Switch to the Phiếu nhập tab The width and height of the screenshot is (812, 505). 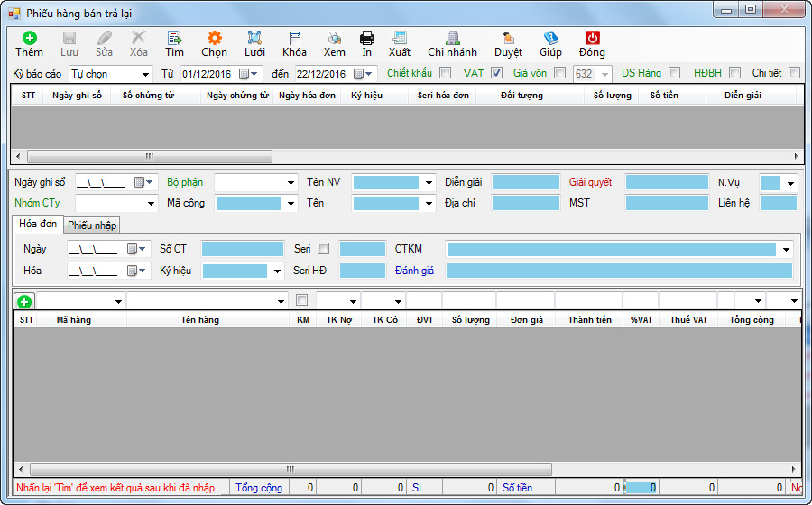92,225
